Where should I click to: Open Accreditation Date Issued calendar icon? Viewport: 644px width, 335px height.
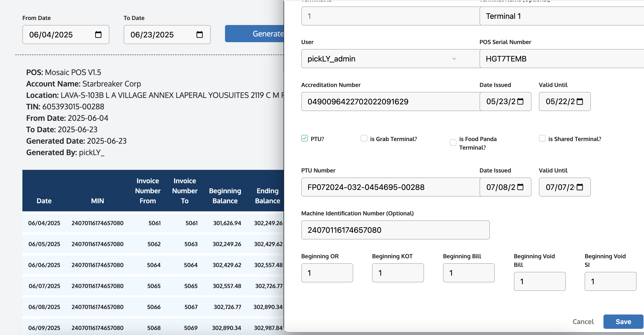(x=520, y=102)
